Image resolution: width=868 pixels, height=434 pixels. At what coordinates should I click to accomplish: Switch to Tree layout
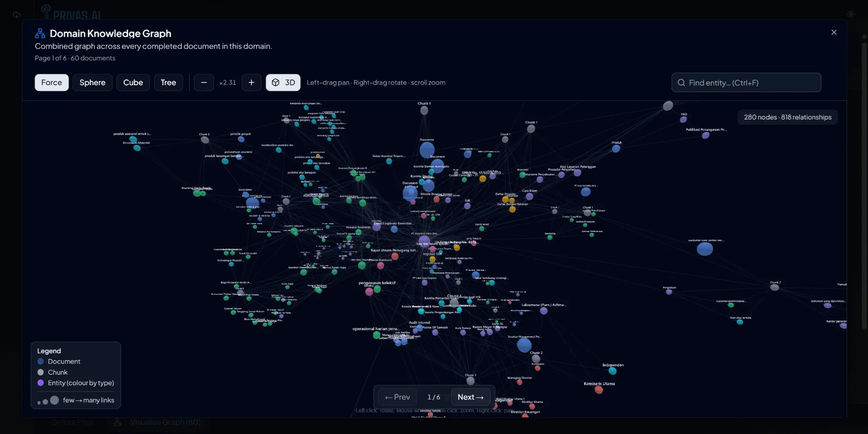[168, 83]
